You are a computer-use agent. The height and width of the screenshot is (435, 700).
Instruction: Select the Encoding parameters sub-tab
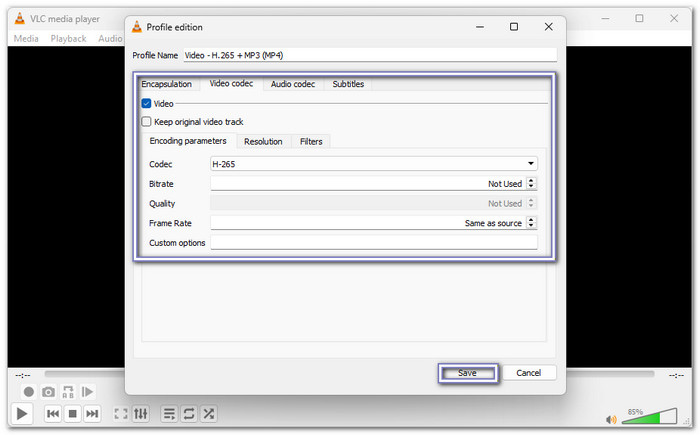click(x=188, y=141)
